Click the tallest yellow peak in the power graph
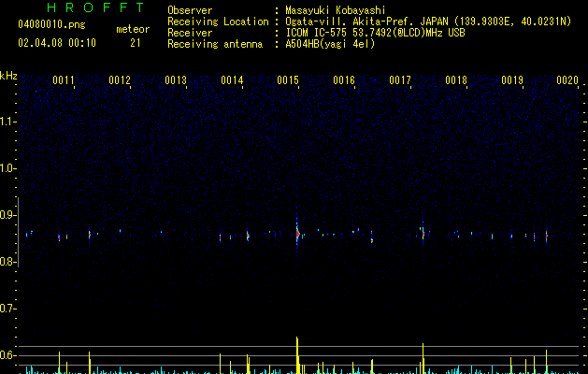This screenshot has width=588, height=374. click(297, 355)
